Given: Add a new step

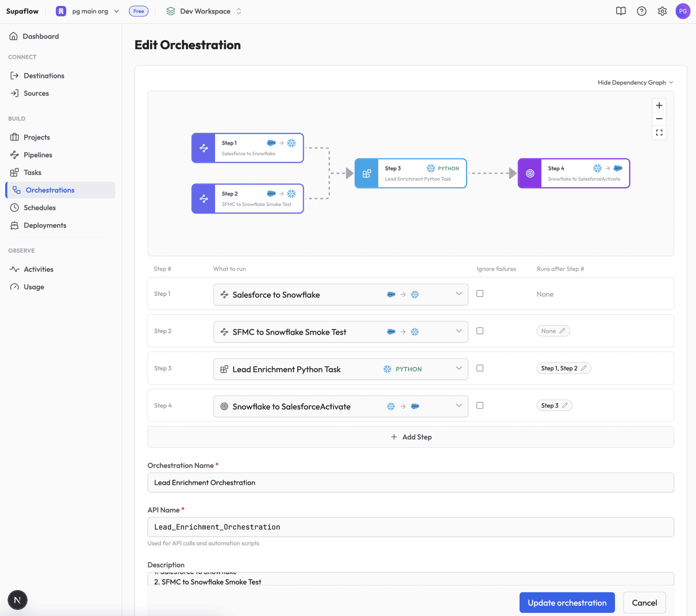Looking at the screenshot, I should coord(411,437).
